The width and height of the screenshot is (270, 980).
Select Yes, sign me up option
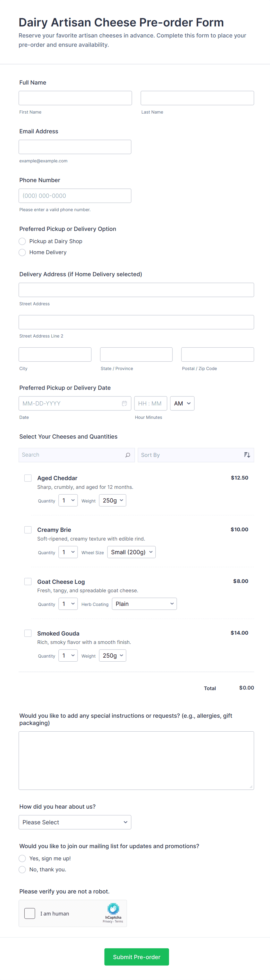tap(22, 858)
